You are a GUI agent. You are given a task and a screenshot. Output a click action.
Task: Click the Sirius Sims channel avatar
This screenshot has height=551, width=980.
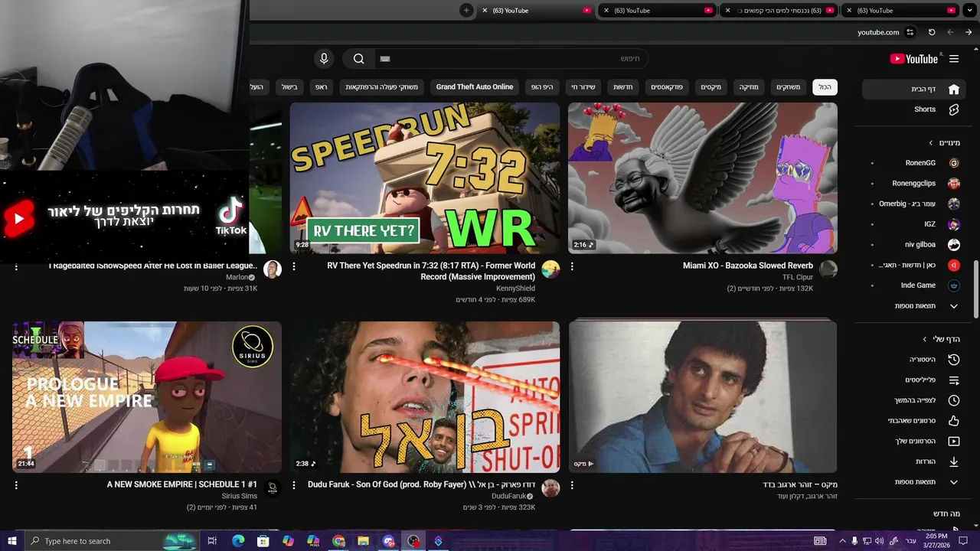click(273, 488)
